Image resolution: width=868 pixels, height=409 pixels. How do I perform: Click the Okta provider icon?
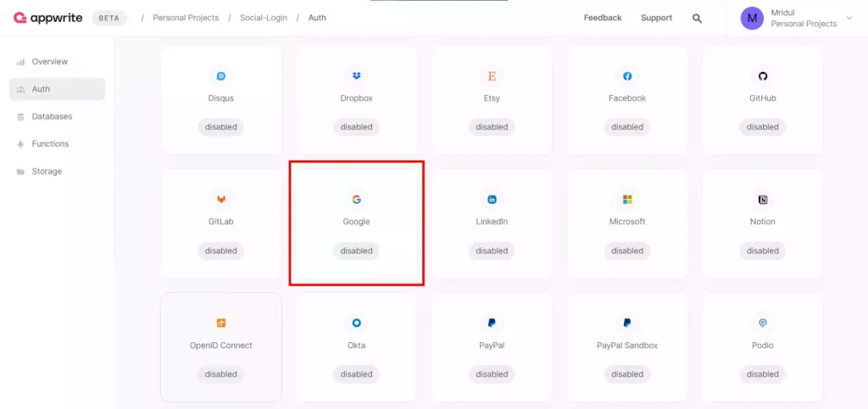pyautogui.click(x=357, y=323)
